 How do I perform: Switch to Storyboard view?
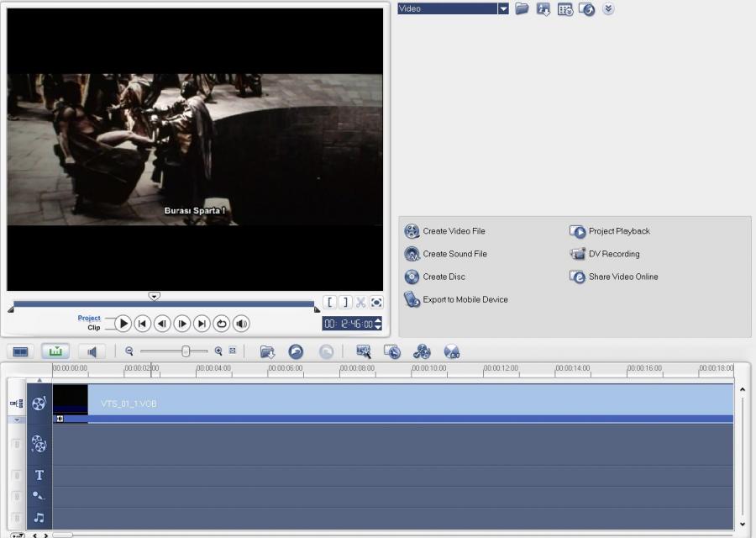click(x=20, y=351)
